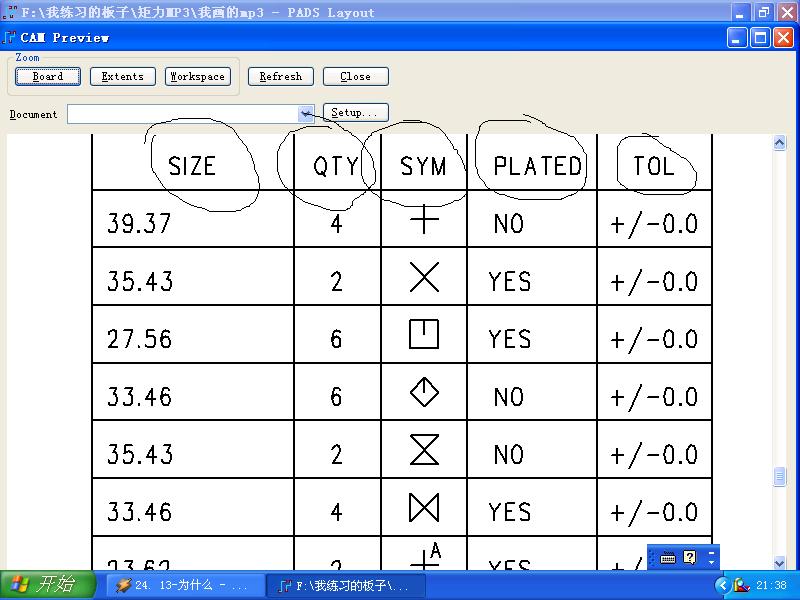Click the TOL column header

pyautogui.click(x=654, y=166)
